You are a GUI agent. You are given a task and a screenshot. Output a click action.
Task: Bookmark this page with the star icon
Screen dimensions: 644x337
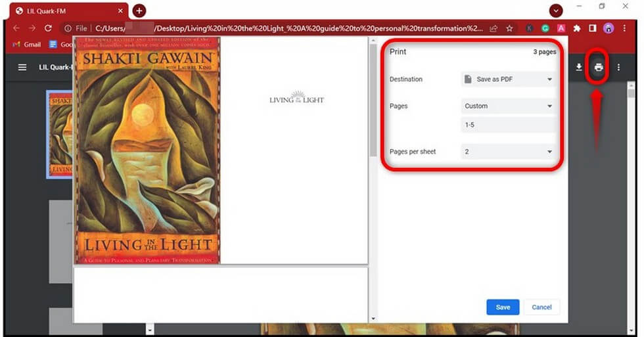tap(509, 29)
